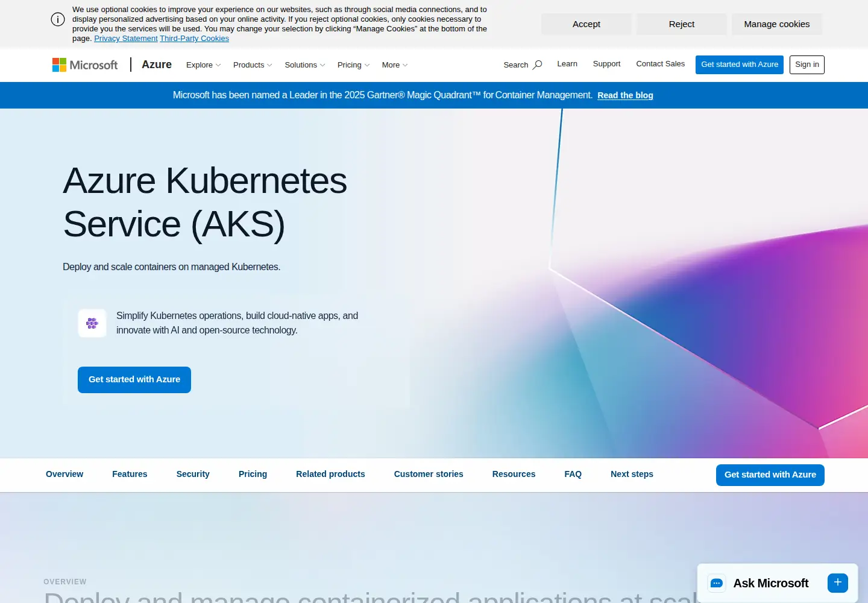Viewport: 868px width, 603px height.
Task: Click the Search text in header
Action: pos(516,65)
